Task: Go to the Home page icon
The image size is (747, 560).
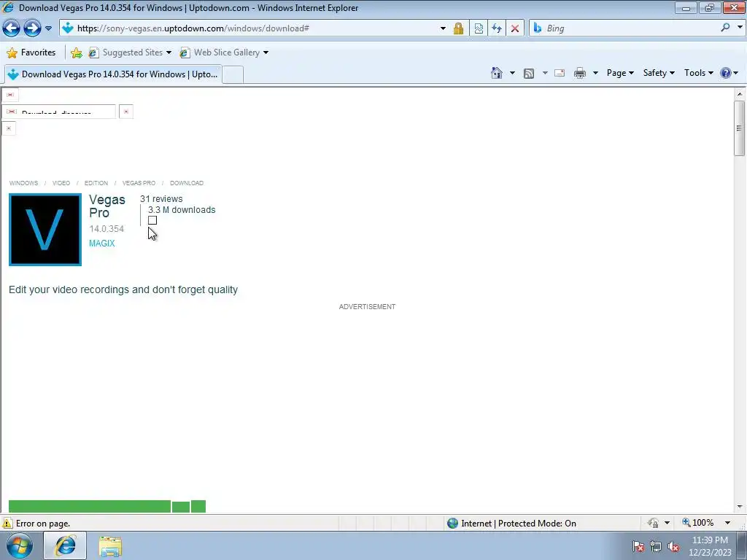Action: pyautogui.click(x=496, y=73)
